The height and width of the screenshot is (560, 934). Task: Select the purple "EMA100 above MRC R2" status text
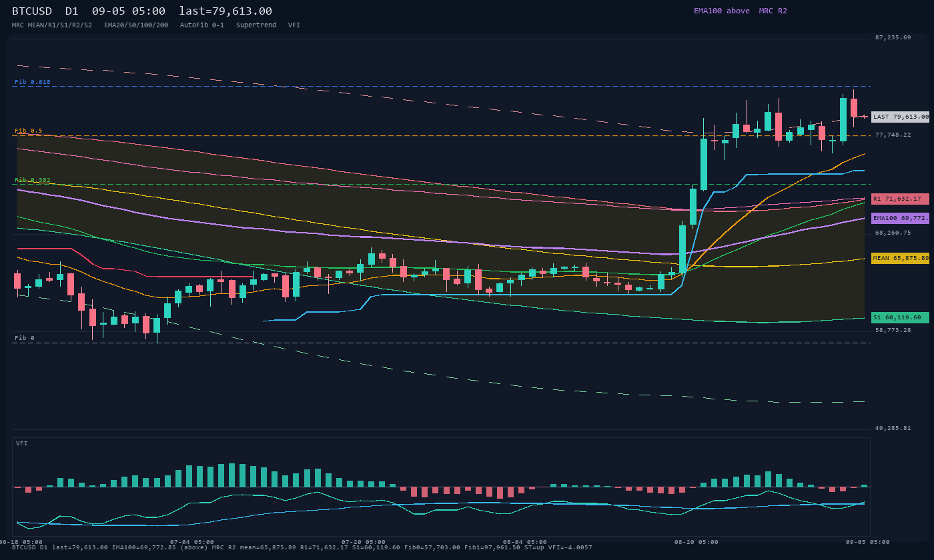pyautogui.click(x=741, y=11)
